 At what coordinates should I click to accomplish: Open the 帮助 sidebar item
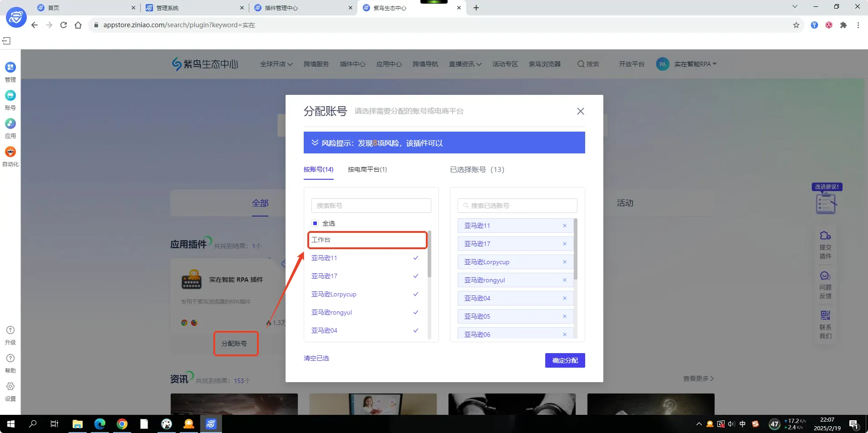[x=10, y=364]
